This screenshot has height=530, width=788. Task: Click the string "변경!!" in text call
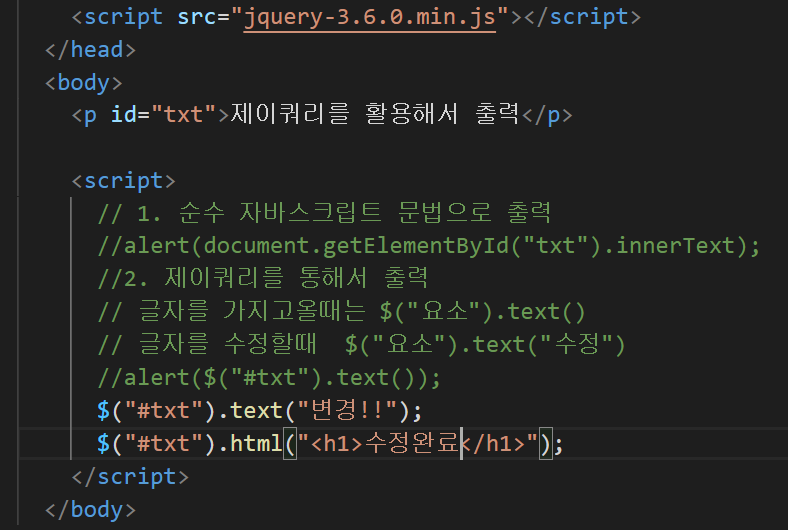pos(348,411)
